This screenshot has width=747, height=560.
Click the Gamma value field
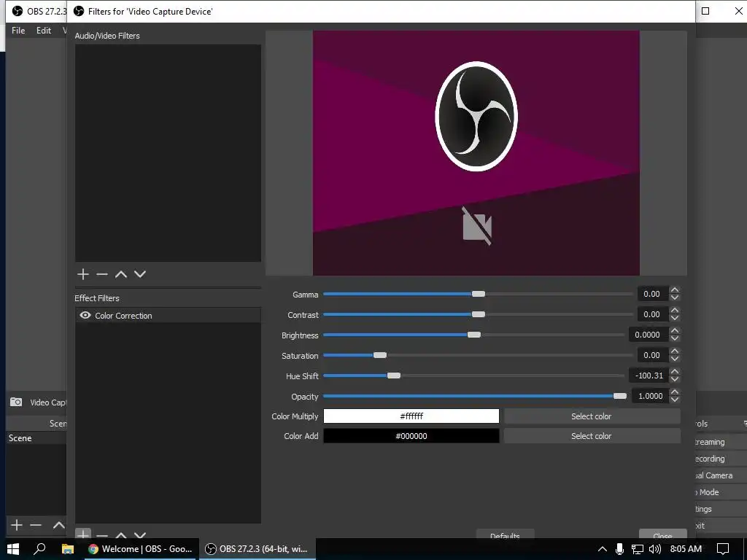tap(653, 294)
